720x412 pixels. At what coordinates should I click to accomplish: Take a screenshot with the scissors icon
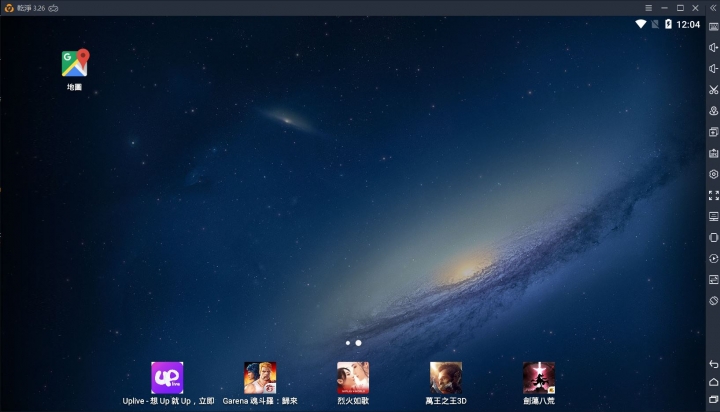pyautogui.click(x=714, y=90)
